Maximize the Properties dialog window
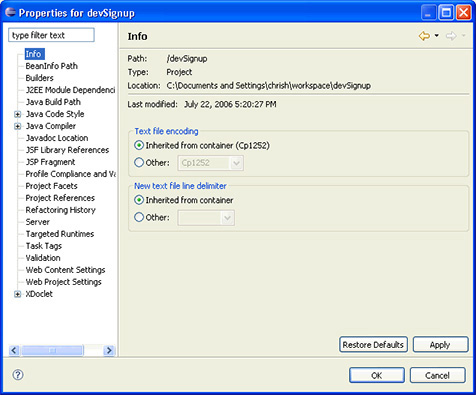This screenshot has height=395, width=476. pos(446,13)
